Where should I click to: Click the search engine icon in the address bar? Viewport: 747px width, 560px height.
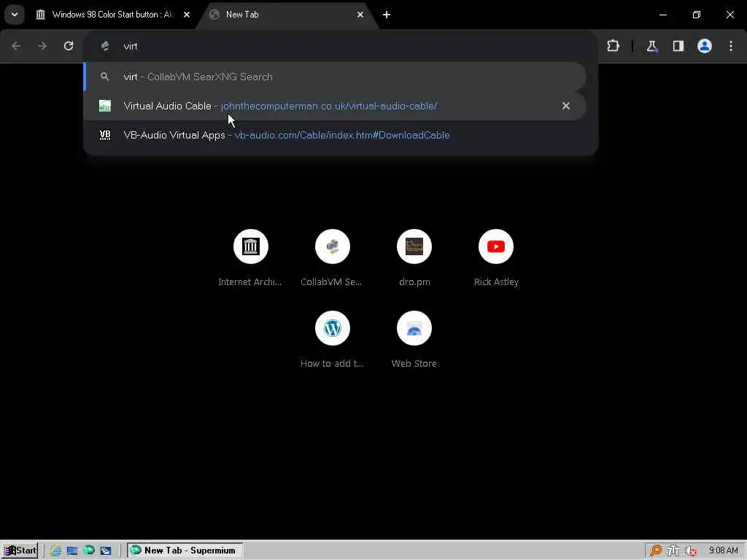click(105, 46)
